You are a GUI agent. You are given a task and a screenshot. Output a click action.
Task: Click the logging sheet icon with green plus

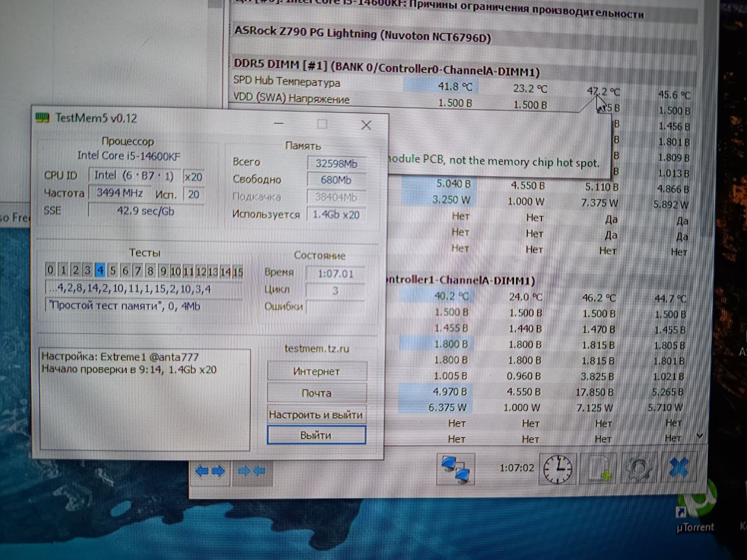click(x=599, y=468)
